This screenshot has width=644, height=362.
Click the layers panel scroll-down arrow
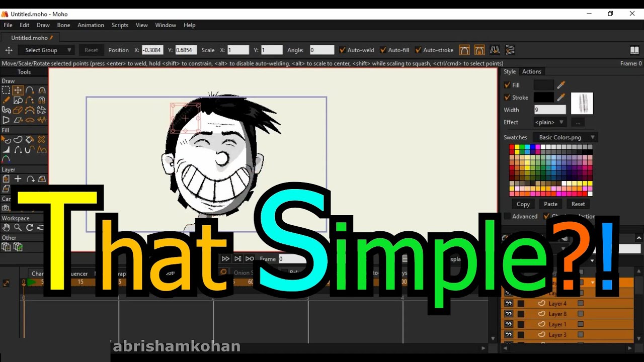[x=639, y=339]
